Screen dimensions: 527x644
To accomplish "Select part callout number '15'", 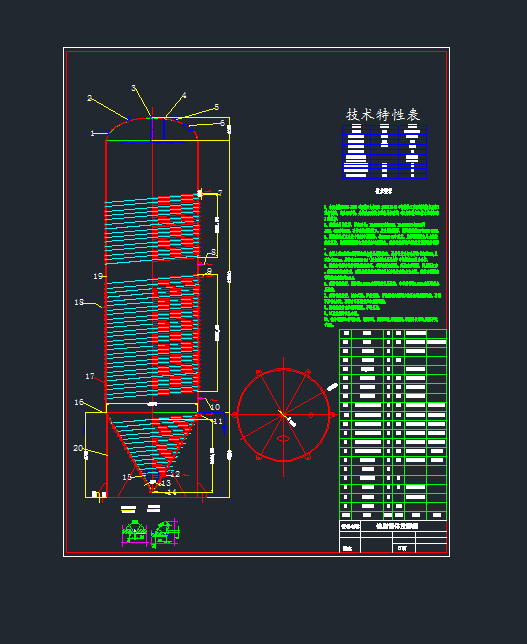I will (127, 477).
